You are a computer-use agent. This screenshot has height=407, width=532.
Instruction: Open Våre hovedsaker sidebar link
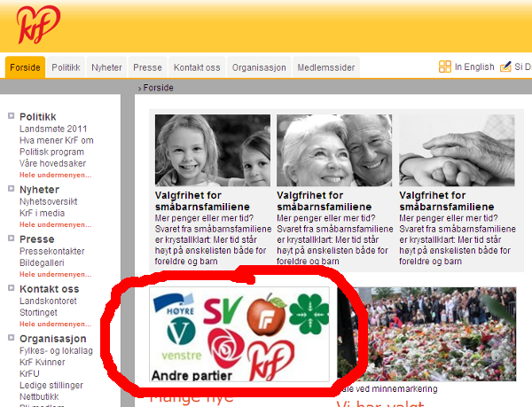coord(52,163)
